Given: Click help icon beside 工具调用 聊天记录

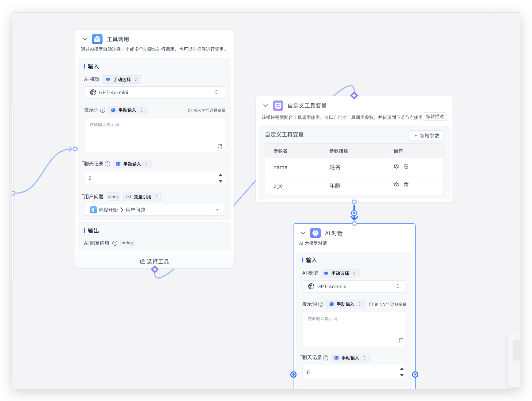Looking at the screenshot, I should coord(108,164).
